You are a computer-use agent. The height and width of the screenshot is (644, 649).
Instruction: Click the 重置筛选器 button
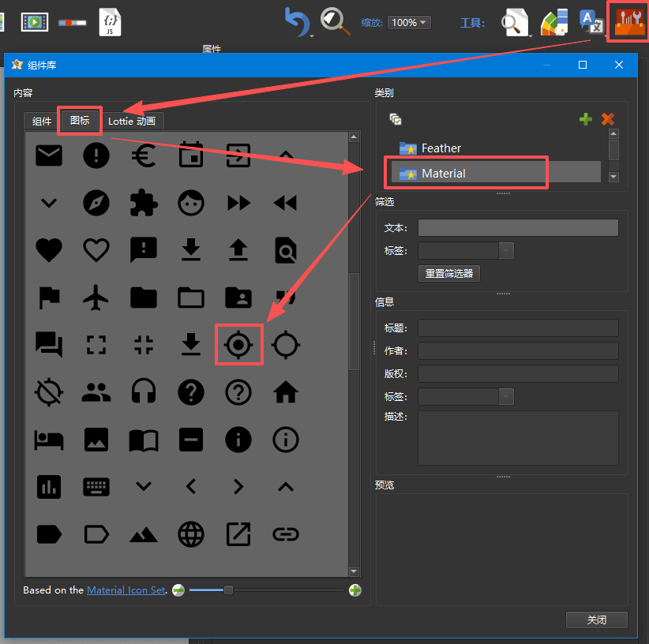(x=448, y=274)
